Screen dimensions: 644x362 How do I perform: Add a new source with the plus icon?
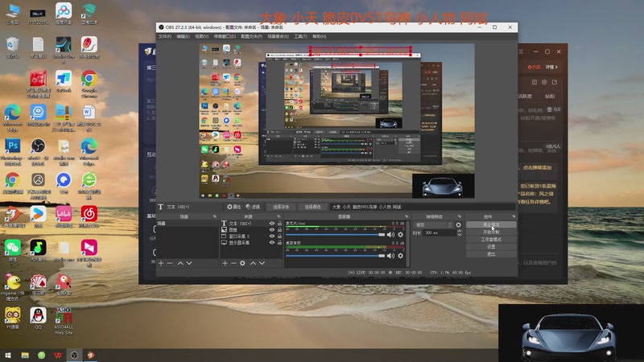click(x=225, y=263)
